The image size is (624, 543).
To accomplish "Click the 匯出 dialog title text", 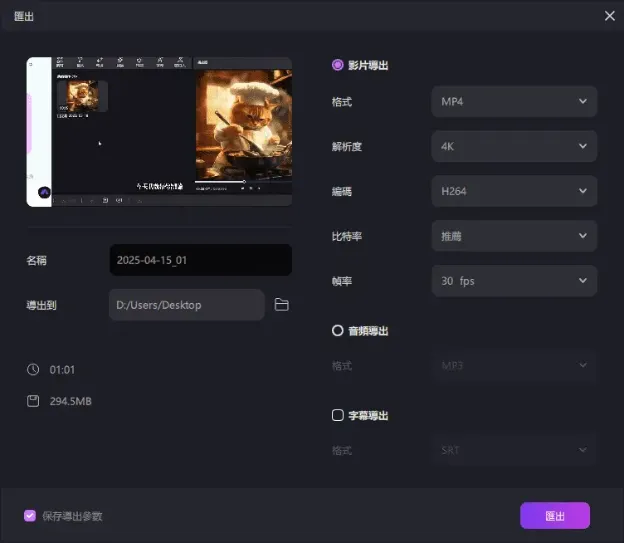I will [24, 16].
